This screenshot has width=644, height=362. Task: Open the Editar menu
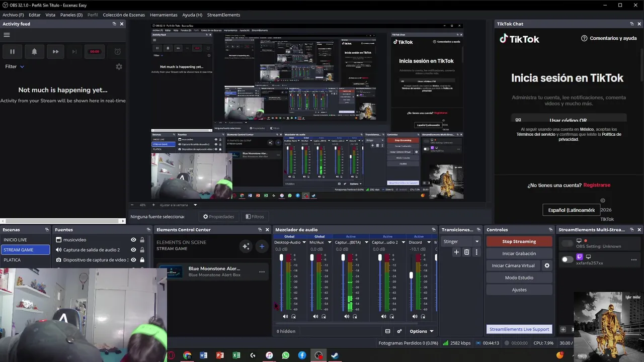35,15
